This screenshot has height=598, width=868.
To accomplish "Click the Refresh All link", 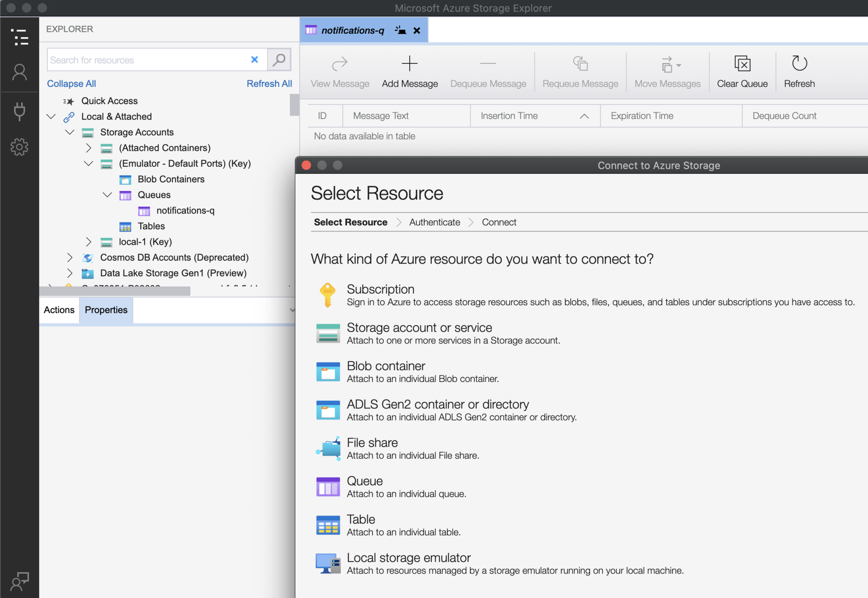I will point(269,84).
